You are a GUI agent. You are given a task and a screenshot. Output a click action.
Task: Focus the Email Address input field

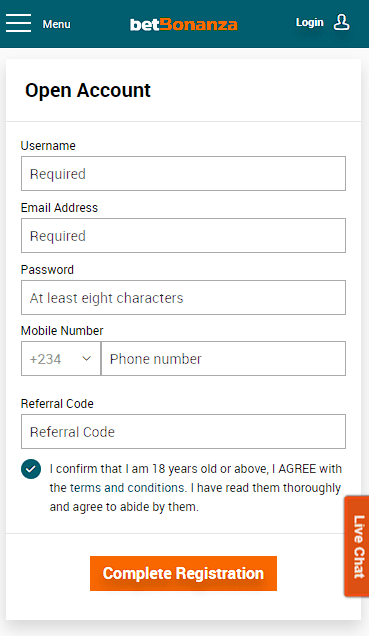pyautogui.click(x=183, y=236)
